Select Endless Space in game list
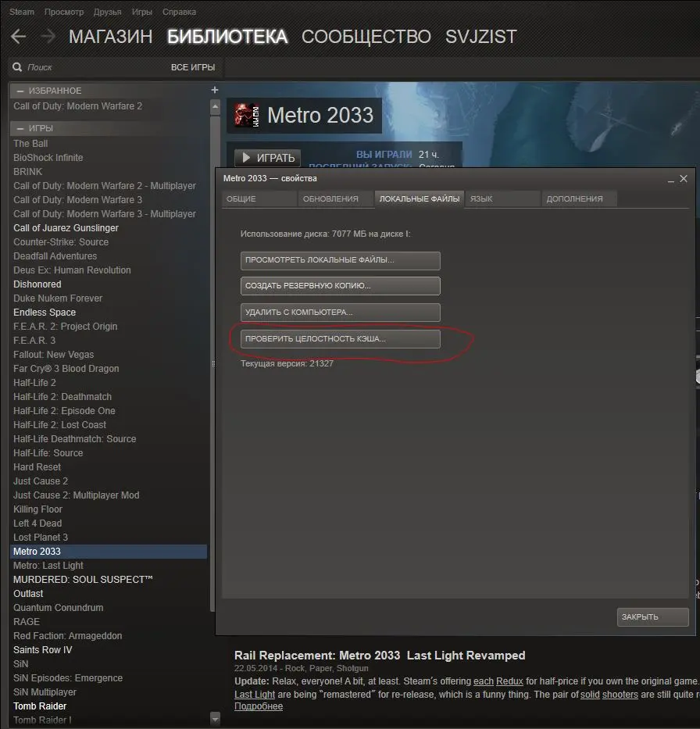The width and height of the screenshot is (700, 729). click(45, 313)
